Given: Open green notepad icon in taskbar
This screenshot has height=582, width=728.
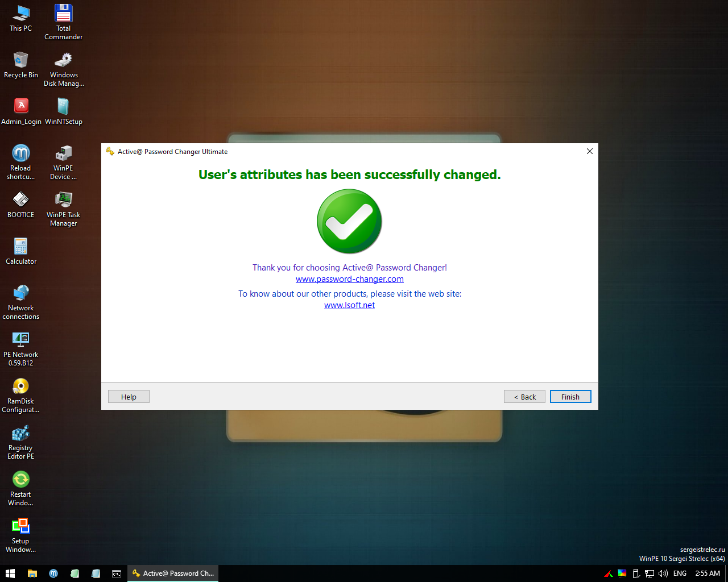Looking at the screenshot, I should point(75,573).
